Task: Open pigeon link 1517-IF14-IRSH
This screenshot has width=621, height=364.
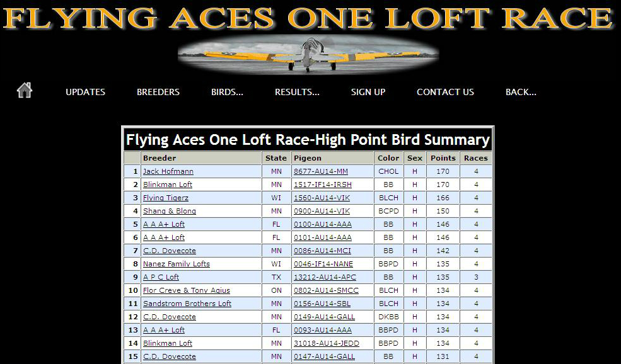Action: pos(322,185)
